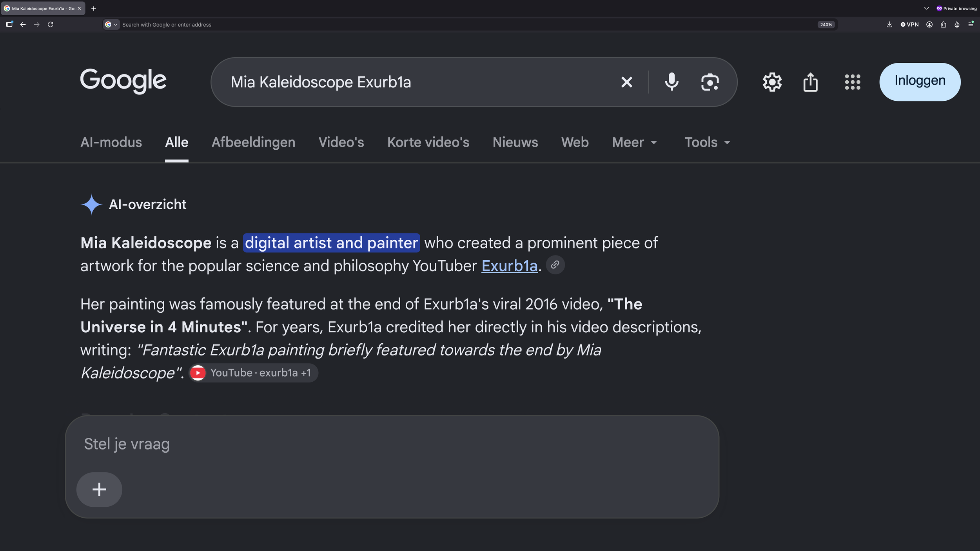Toggle the VPN button in the toolbar
This screenshot has height=551, width=980.
click(910, 24)
